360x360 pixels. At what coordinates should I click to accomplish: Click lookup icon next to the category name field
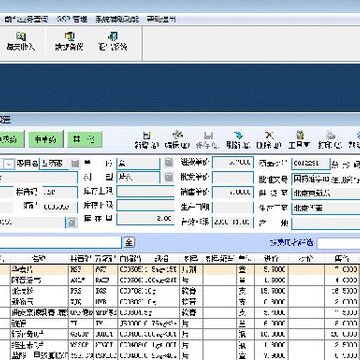click(75, 163)
